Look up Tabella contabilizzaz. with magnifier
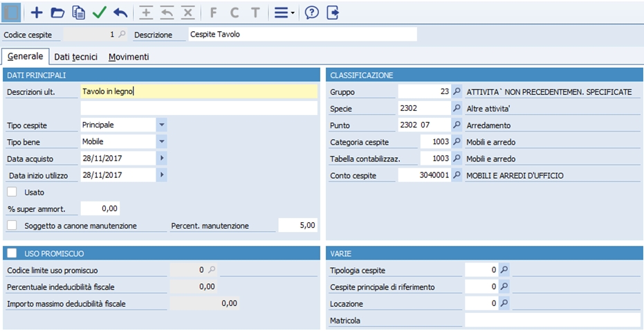The width and height of the screenshot is (644, 331). pyautogui.click(x=457, y=159)
